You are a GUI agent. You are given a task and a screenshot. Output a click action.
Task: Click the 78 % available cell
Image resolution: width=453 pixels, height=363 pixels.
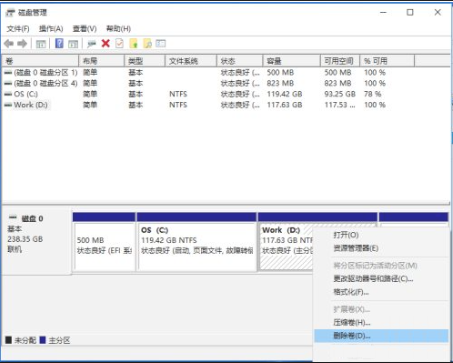pos(372,94)
